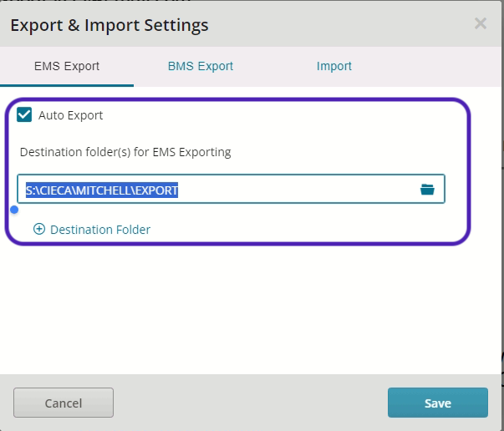This screenshot has width=504, height=431.
Task: Click the 'Destination folder(s) for EMS Exporting' label
Action: point(125,152)
